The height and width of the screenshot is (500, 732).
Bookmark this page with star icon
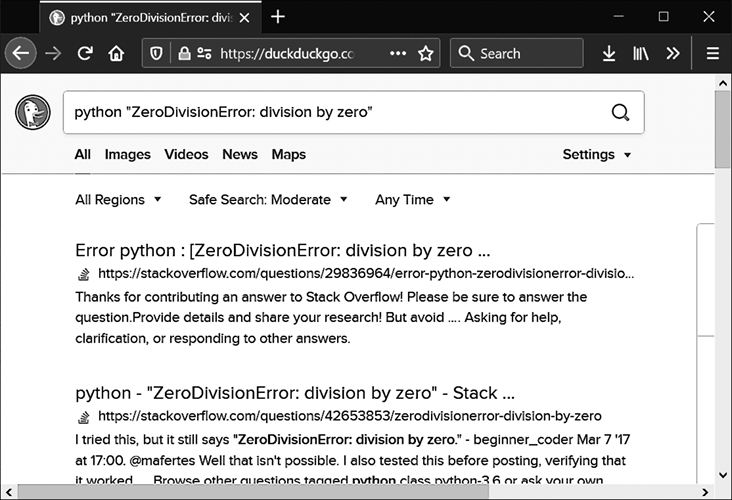[426, 54]
